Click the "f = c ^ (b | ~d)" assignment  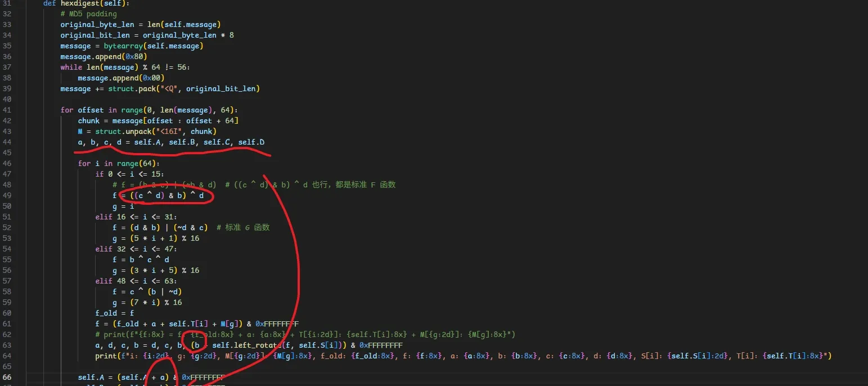point(147,291)
